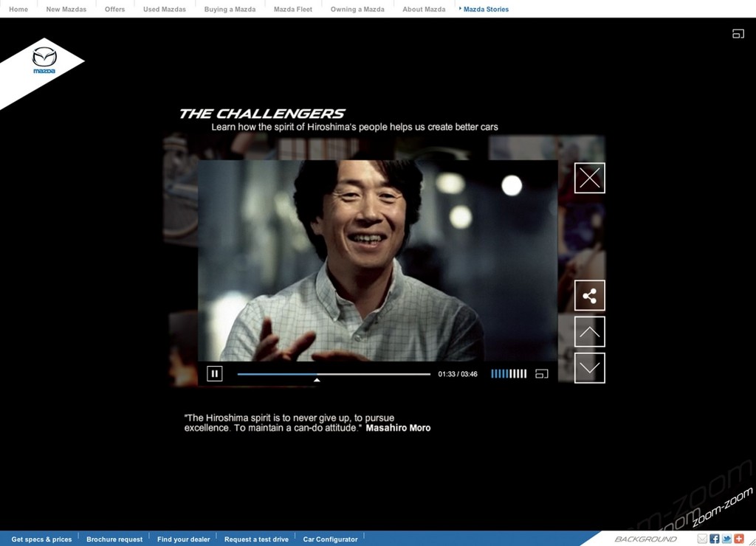Click Brochure request link
Screen dimensions: 756x546
click(114, 539)
